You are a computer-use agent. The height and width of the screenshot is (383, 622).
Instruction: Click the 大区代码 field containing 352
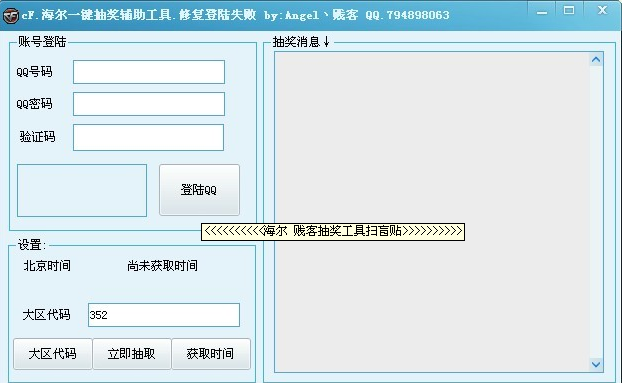(x=164, y=315)
